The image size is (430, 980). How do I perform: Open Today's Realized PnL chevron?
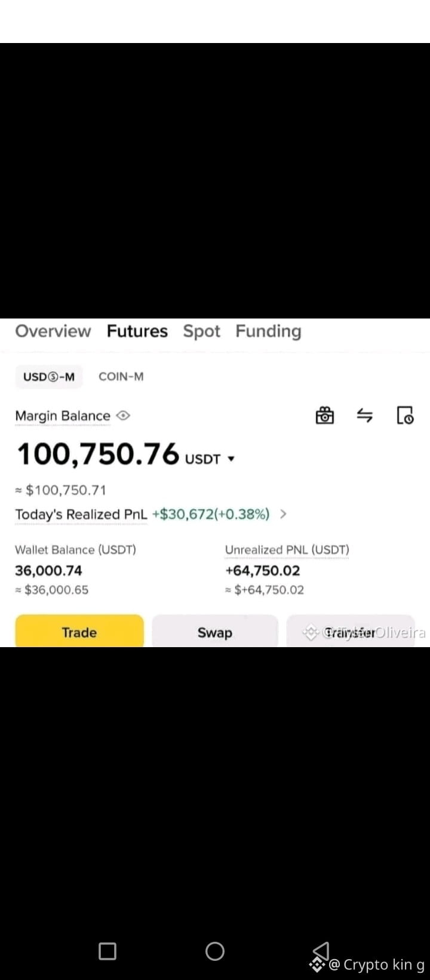[x=283, y=514]
